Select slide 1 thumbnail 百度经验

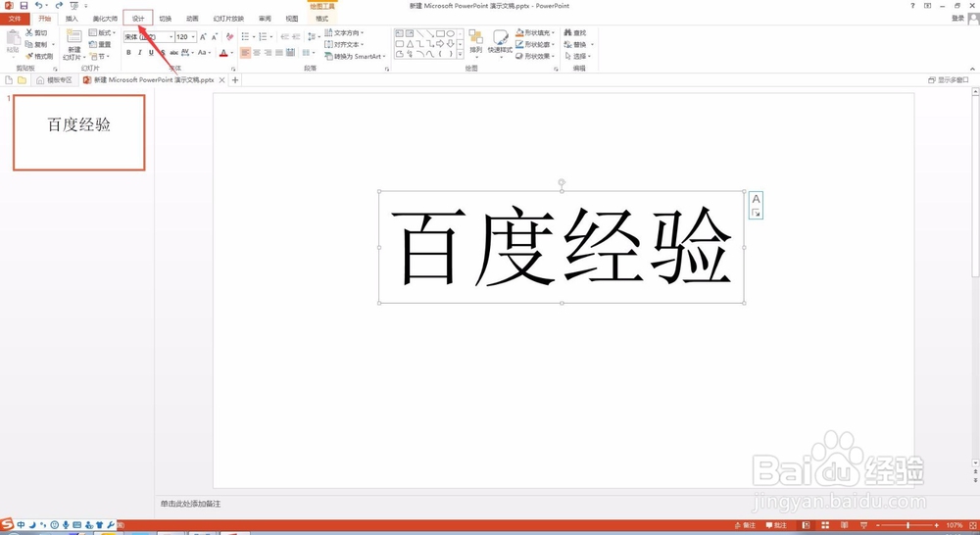point(78,132)
